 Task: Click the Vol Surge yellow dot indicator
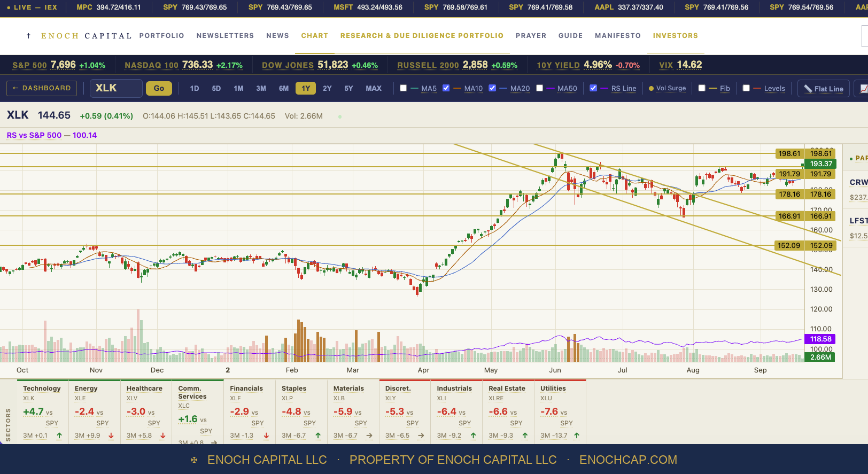651,89
